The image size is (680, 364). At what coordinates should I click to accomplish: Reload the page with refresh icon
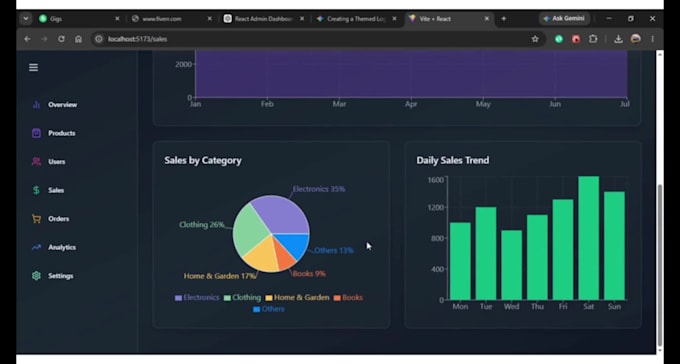click(x=61, y=39)
